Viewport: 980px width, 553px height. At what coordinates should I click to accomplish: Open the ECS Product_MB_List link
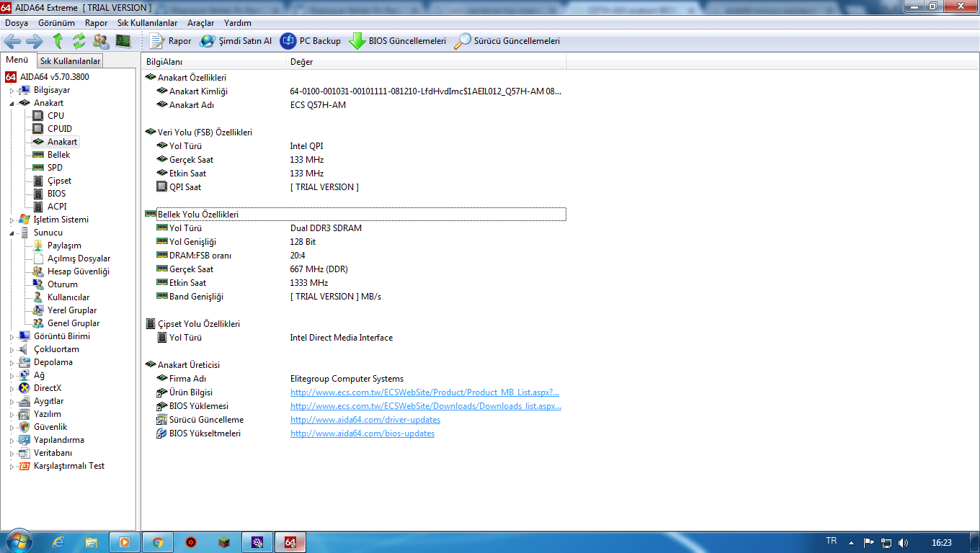point(425,392)
